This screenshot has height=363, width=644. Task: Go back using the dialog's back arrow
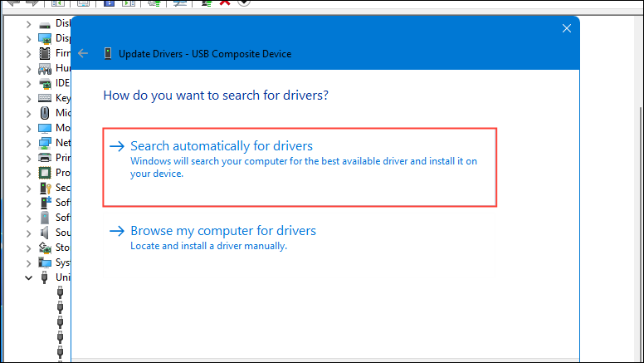pyautogui.click(x=83, y=54)
